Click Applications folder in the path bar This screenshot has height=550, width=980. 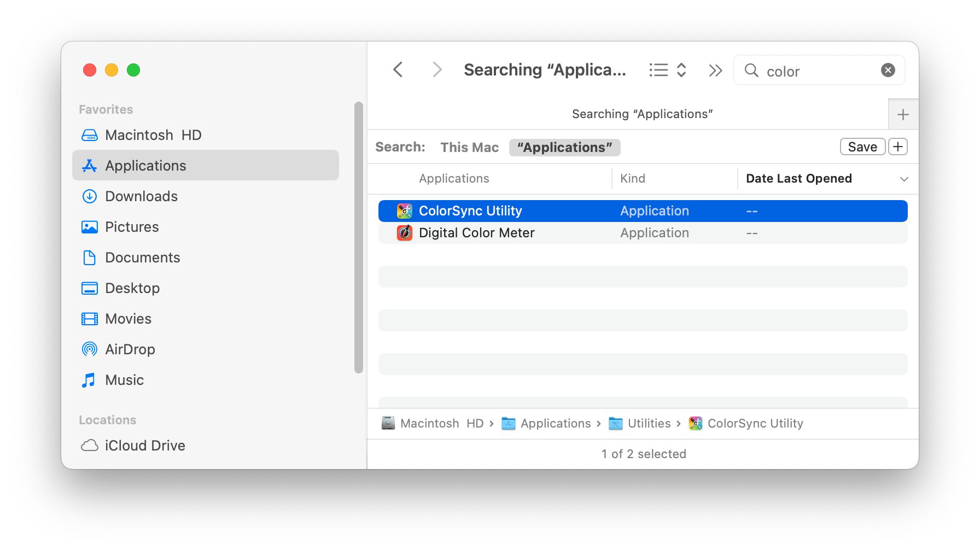tap(546, 424)
